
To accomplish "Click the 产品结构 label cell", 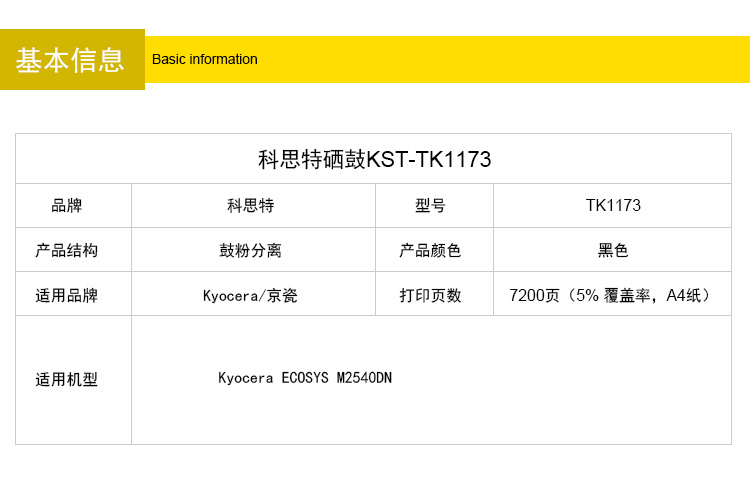I will (x=67, y=250).
